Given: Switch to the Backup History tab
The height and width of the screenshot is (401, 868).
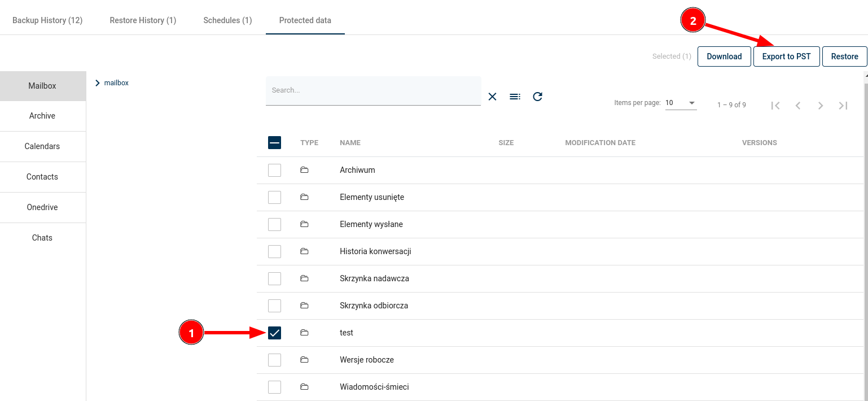Looking at the screenshot, I should tap(47, 20).
